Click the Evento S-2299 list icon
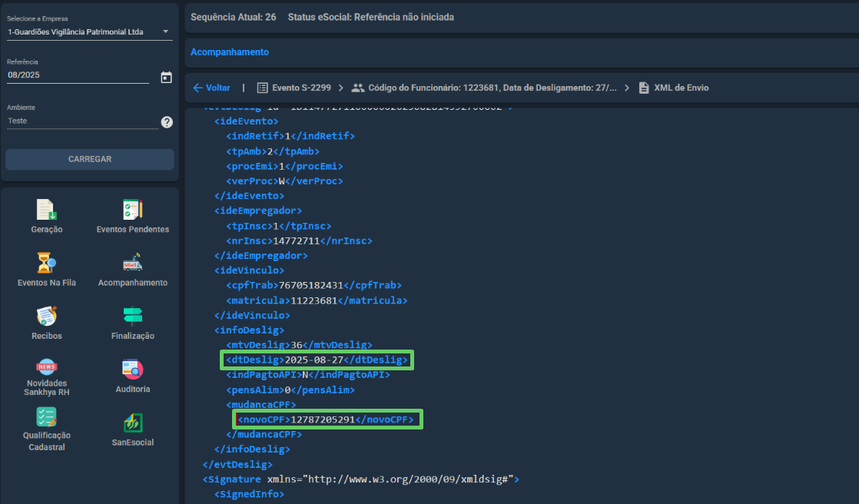Viewport: 859px width, 504px height. [x=263, y=88]
